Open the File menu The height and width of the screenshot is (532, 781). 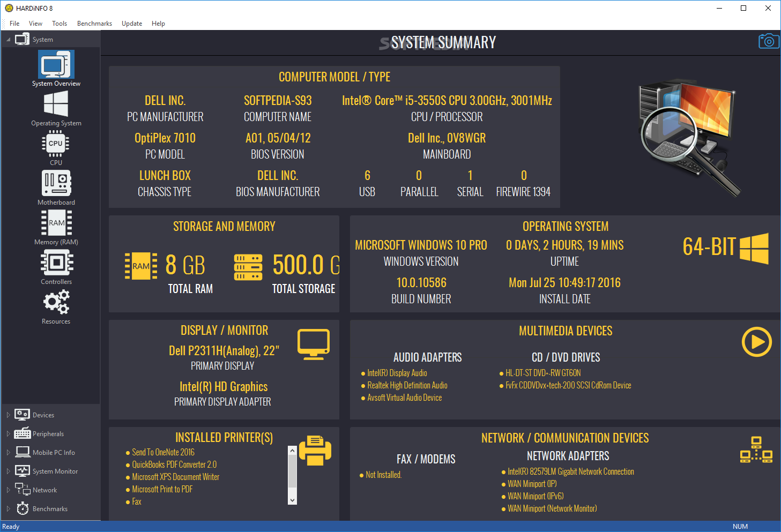click(x=14, y=23)
